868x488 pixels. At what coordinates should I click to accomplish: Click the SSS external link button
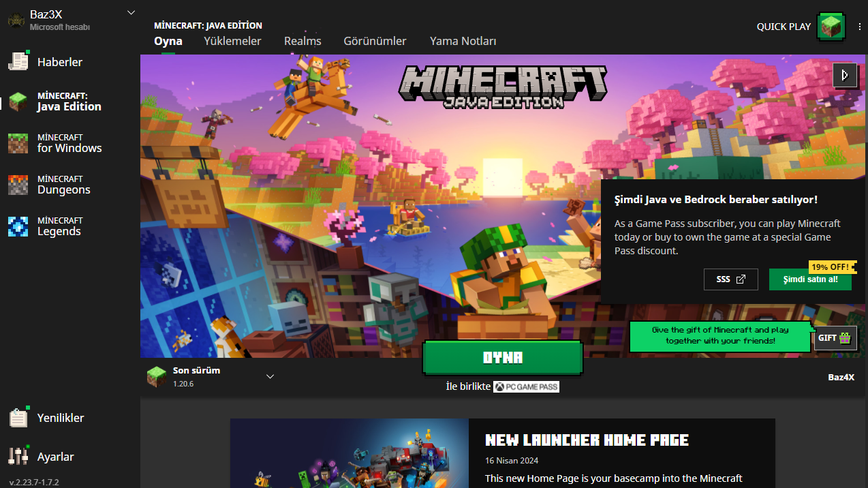click(731, 279)
